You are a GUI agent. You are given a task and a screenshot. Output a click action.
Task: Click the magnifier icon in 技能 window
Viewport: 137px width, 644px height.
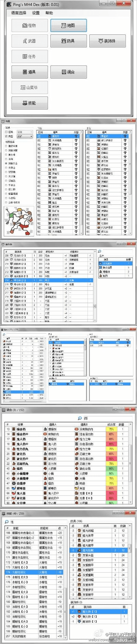click(7, 522)
